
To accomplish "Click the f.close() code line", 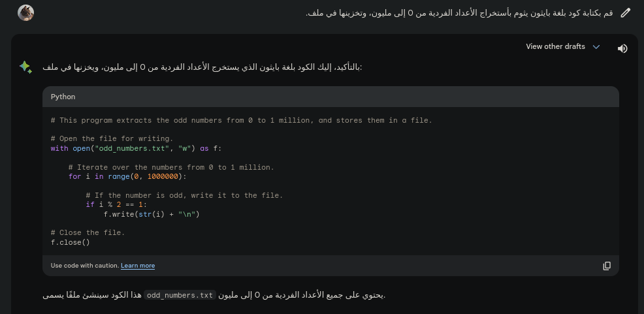I will pyautogui.click(x=70, y=242).
